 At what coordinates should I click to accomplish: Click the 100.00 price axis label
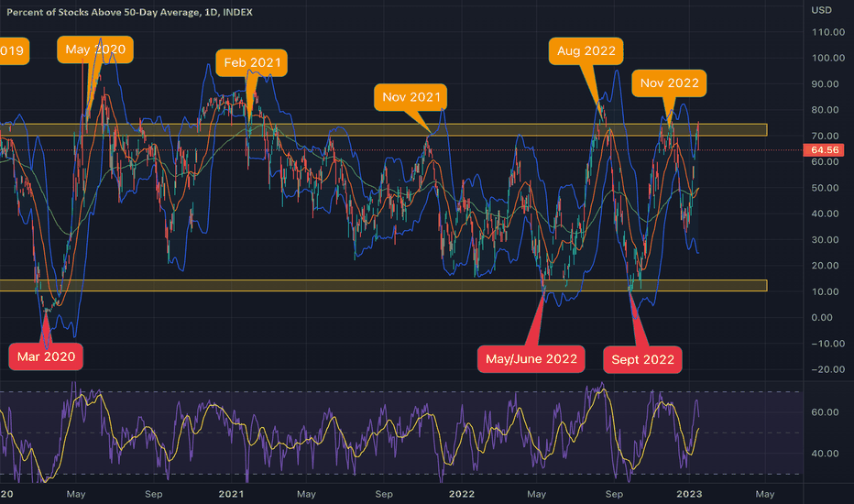tap(827, 58)
